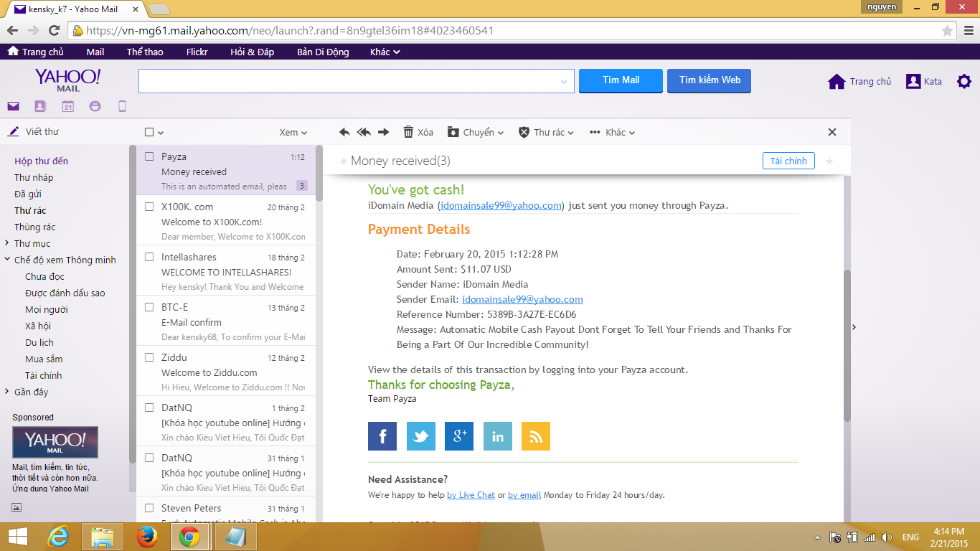
Task: Open the by Live Chat link
Action: [x=471, y=495]
